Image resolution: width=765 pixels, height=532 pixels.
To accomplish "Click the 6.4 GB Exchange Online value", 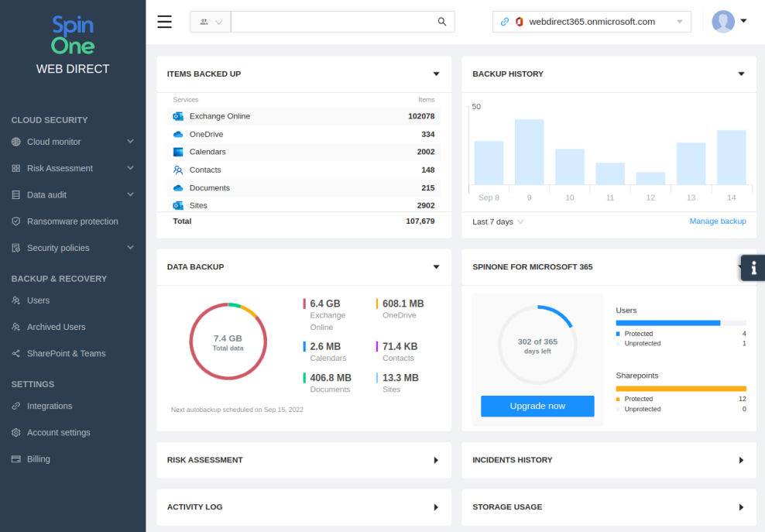I will pyautogui.click(x=325, y=304).
